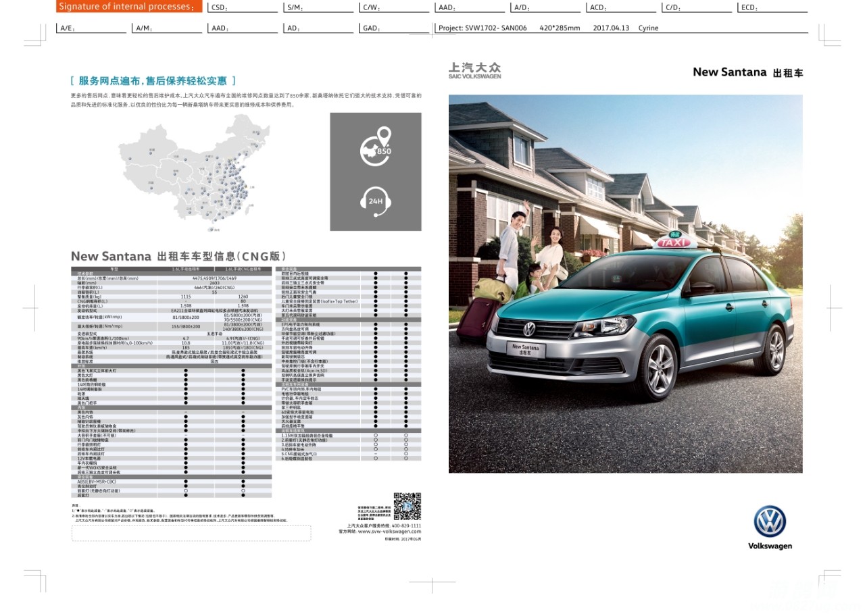
Task: Click the '1260' curb weight value
Action: click(x=243, y=297)
